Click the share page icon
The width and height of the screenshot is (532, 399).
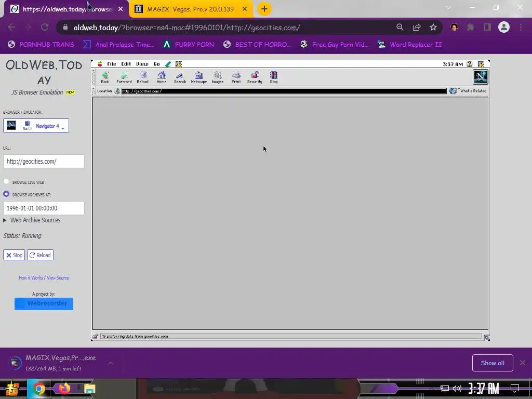pos(417,28)
